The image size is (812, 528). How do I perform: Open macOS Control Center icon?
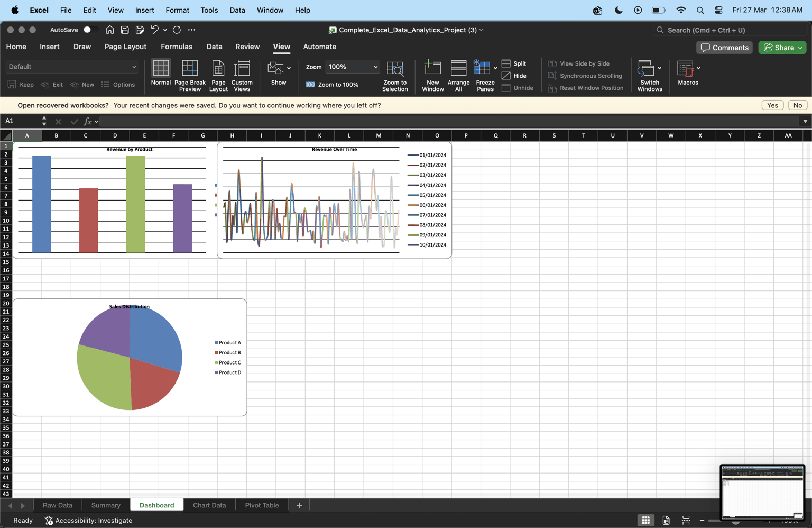[x=718, y=10]
